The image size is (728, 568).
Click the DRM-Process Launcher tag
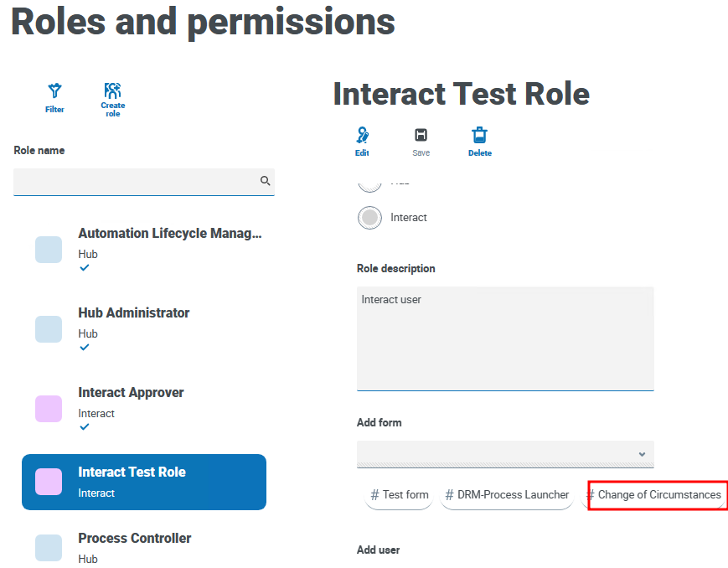point(507,495)
